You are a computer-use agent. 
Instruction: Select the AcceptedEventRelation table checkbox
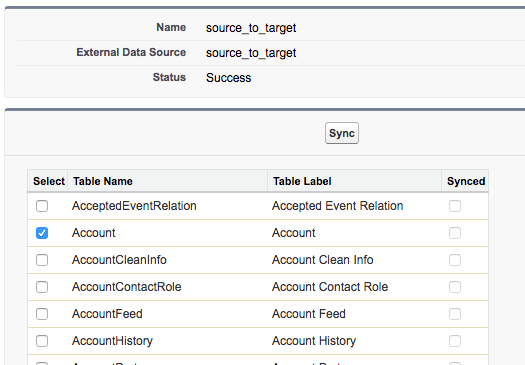click(x=42, y=206)
